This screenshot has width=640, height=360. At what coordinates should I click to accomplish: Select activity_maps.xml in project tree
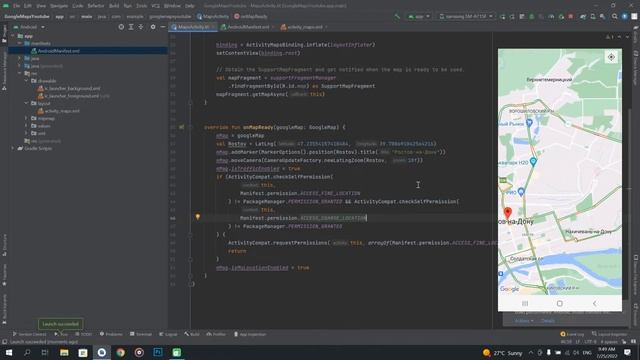[x=59, y=111]
